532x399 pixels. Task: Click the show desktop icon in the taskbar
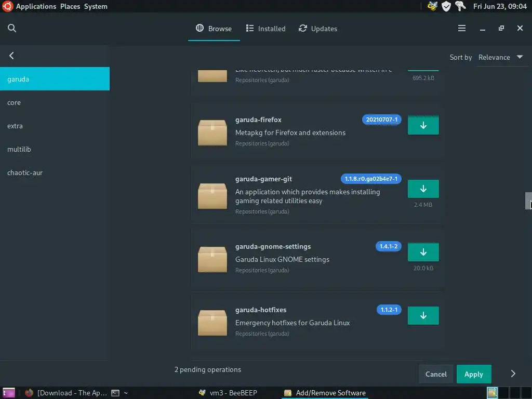pyautogui.click(x=8, y=393)
